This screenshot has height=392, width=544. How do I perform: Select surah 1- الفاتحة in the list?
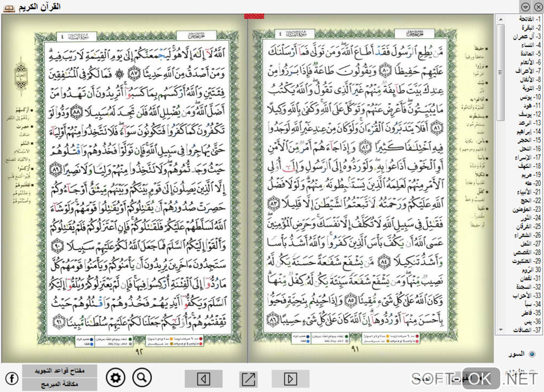point(530,19)
